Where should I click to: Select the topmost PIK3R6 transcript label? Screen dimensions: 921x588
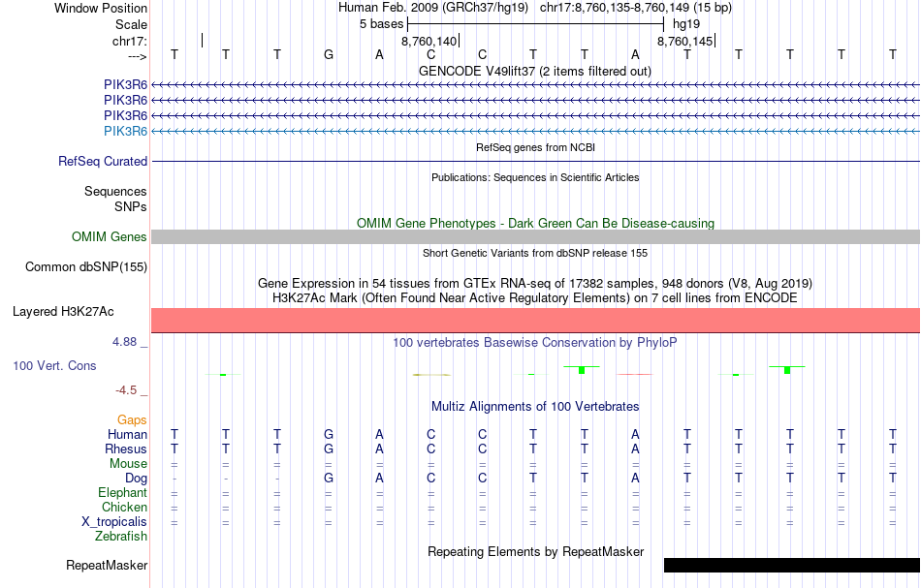125,84
